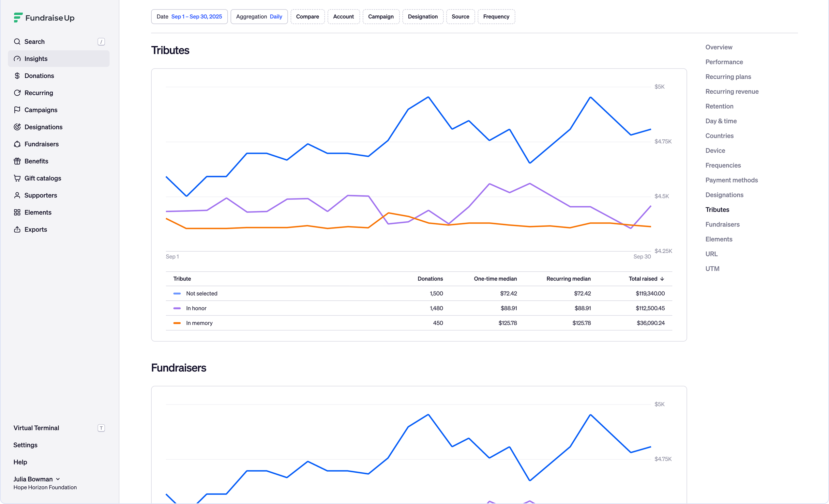829x504 pixels.
Task: Click the $112,500.45 total raised value
Action: [x=650, y=308]
